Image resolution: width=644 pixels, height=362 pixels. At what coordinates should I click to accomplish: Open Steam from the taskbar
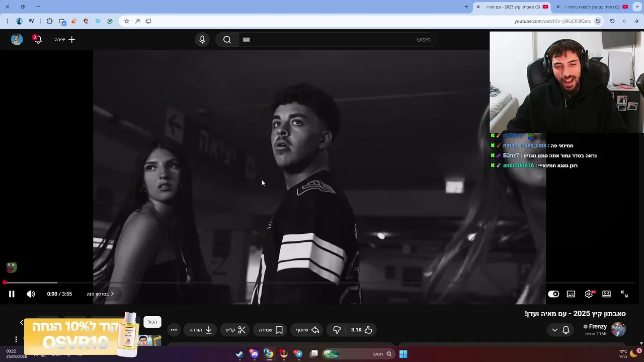[239, 354]
